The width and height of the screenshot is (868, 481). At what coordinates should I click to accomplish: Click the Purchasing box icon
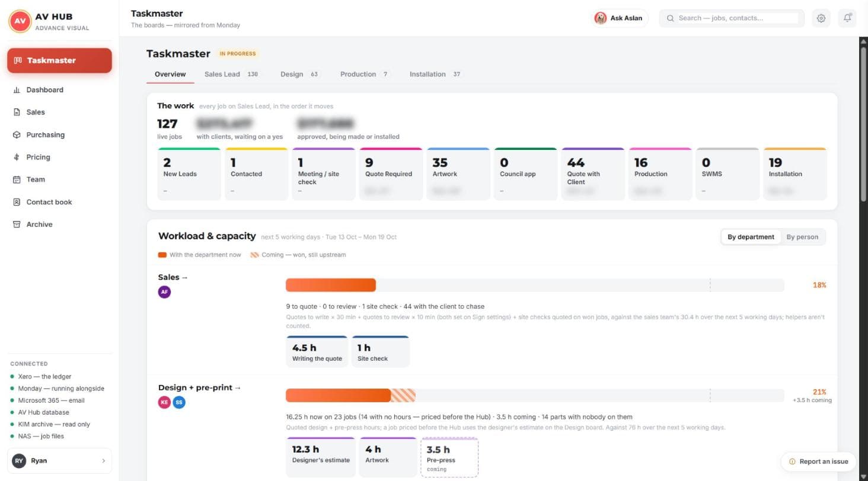tap(17, 135)
